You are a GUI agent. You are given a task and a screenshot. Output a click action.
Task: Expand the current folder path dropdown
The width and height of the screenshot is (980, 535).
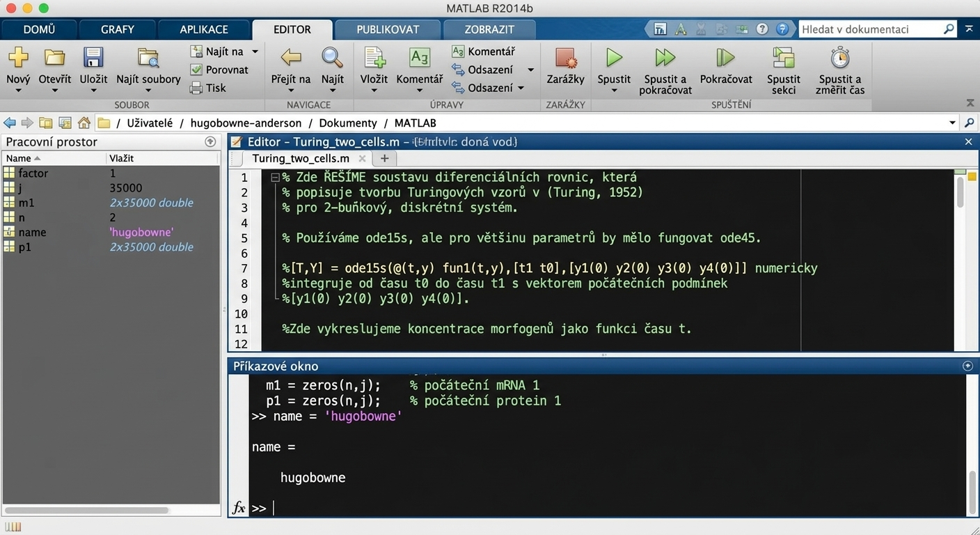click(x=952, y=123)
